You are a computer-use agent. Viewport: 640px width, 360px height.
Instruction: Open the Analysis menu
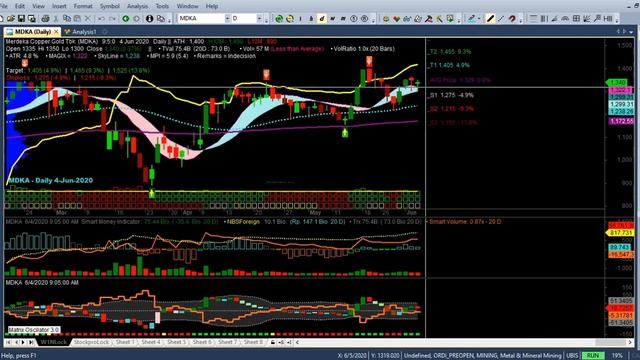(x=138, y=6)
